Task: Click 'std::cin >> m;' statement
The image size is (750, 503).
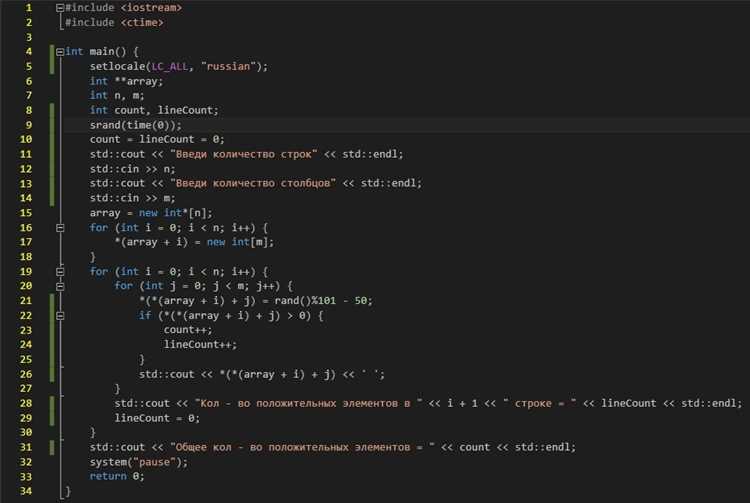Action: pos(132,198)
